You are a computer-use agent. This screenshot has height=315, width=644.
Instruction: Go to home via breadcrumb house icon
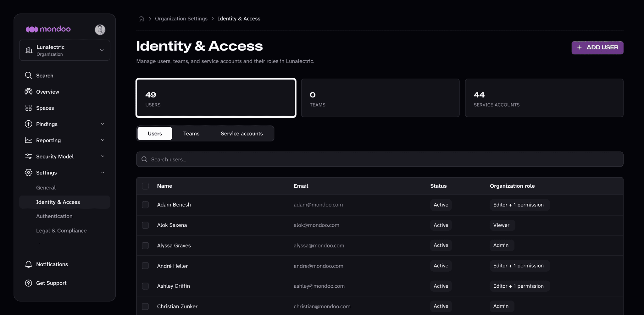coord(142,19)
